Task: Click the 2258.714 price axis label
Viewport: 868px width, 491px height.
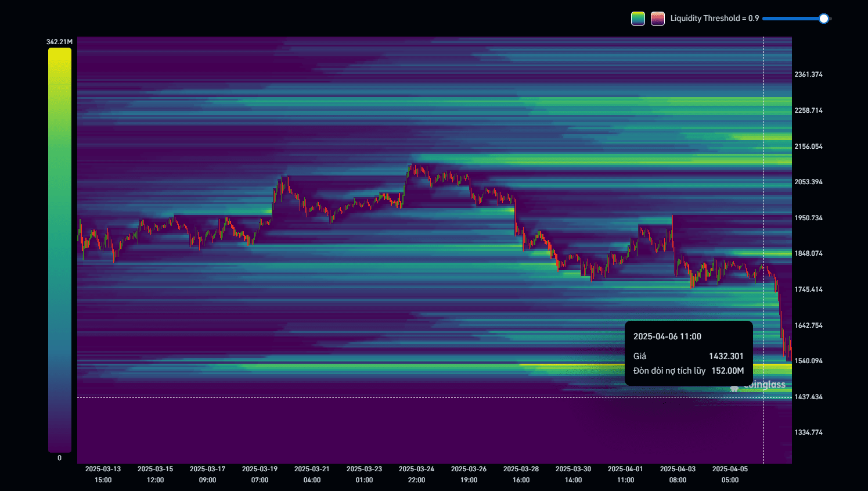Action: (808, 110)
